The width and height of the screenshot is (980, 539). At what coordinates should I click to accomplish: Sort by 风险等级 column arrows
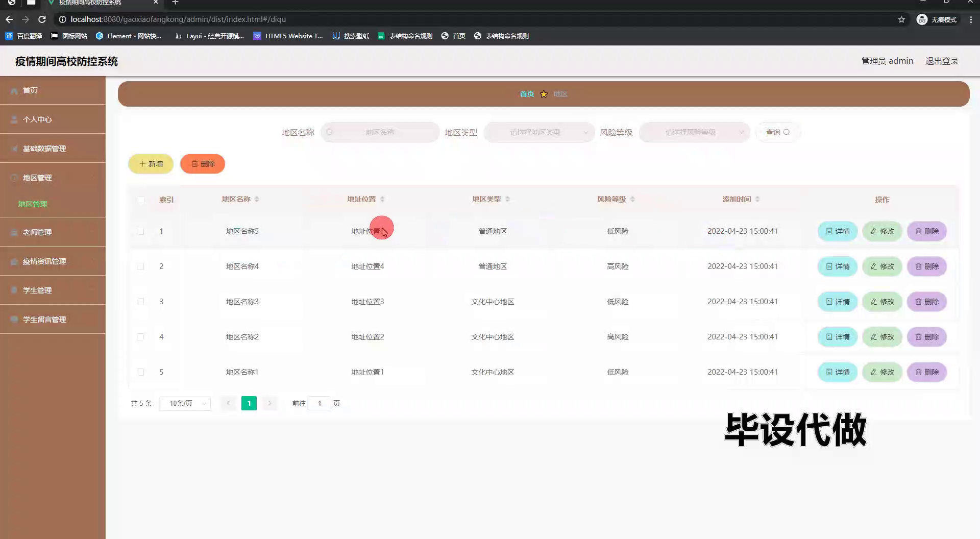[x=632, y=199]
